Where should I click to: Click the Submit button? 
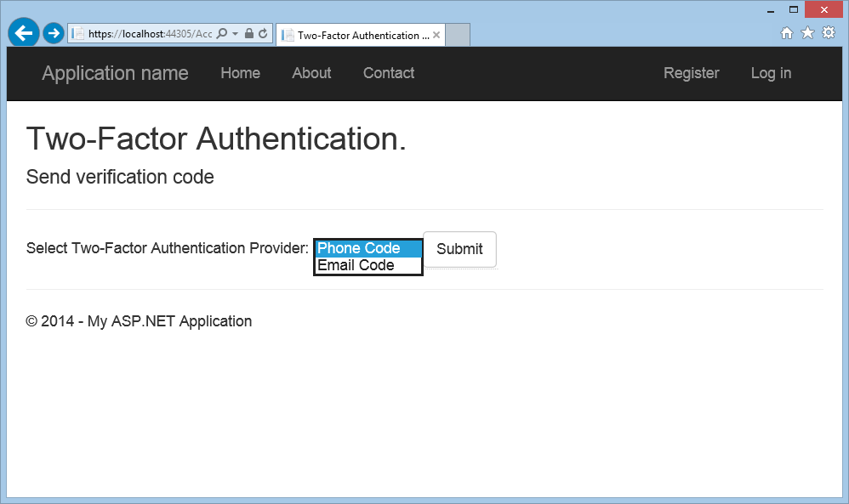(x=459, y=249)
